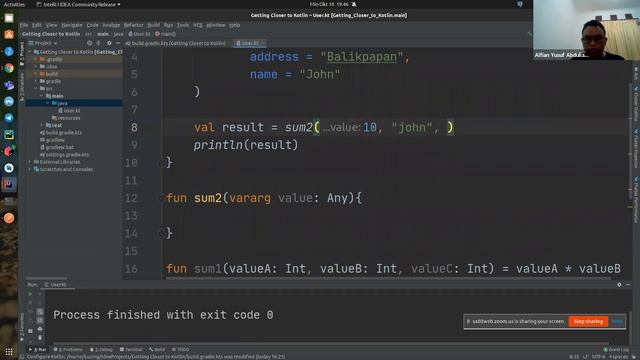The height and width of the screenshot is (360, 640).
Task: Click main() in the navigation breadcrumb
Action: tap(166, 34)
